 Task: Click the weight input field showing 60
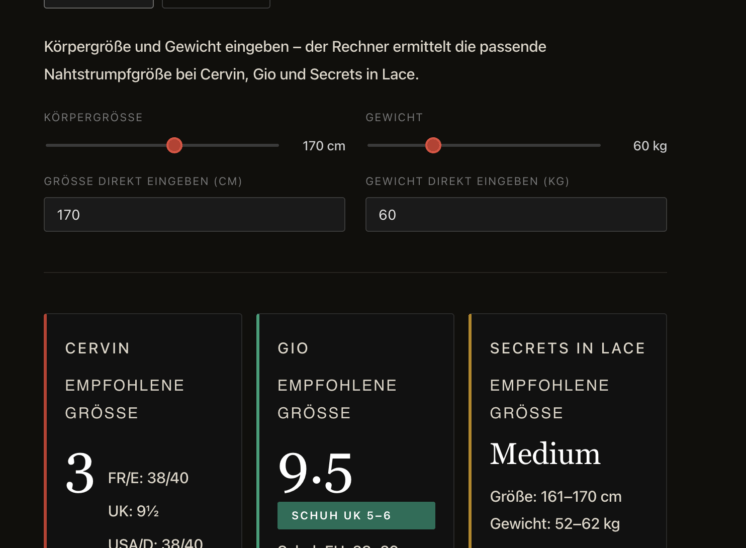click(x=516, y=215)
